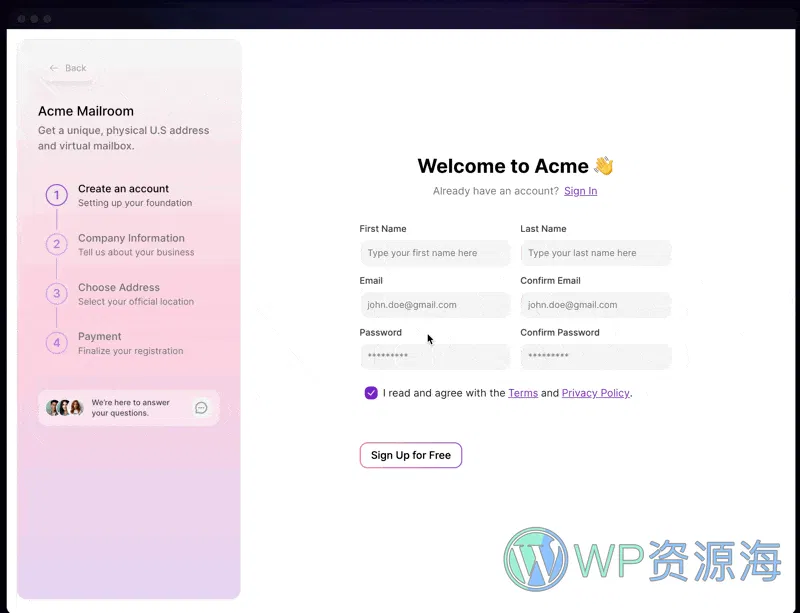
Task: Click the Payment step title
Action: (99, 336)
